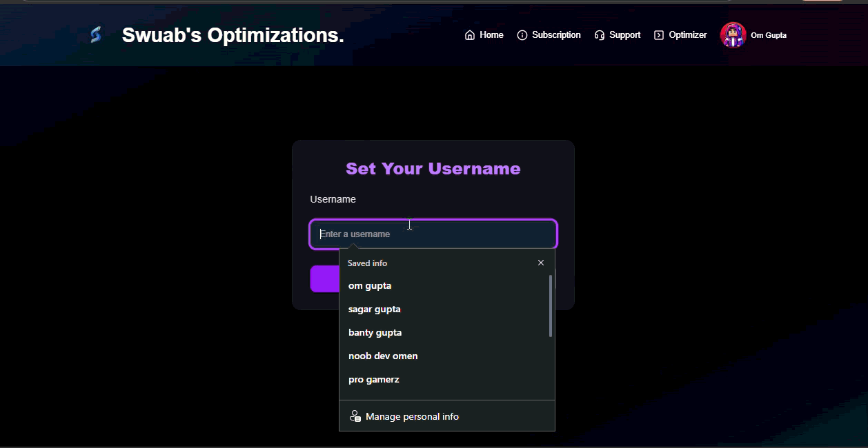Viewport: 868px width, 448px height.
Task: Select "om gupta" from saved info
Action: coord(370,285)
